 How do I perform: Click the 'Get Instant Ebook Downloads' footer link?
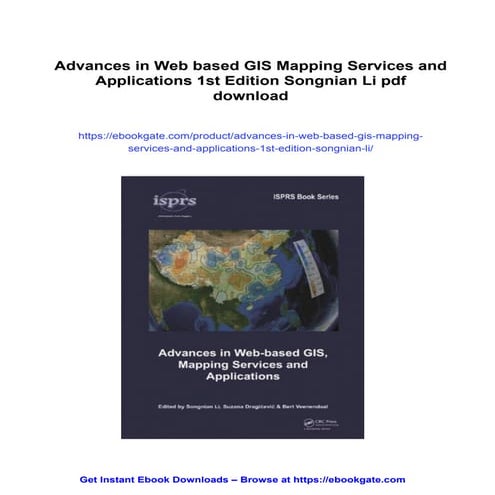pos(242,480)
